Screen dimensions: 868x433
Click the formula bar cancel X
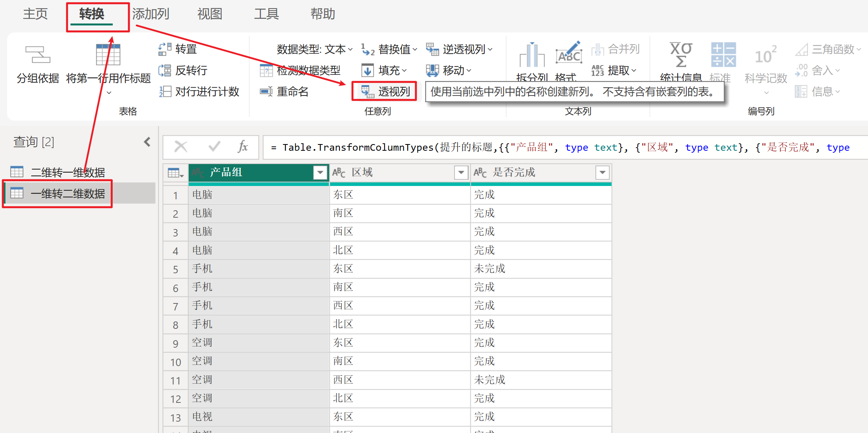pos(181,147)
